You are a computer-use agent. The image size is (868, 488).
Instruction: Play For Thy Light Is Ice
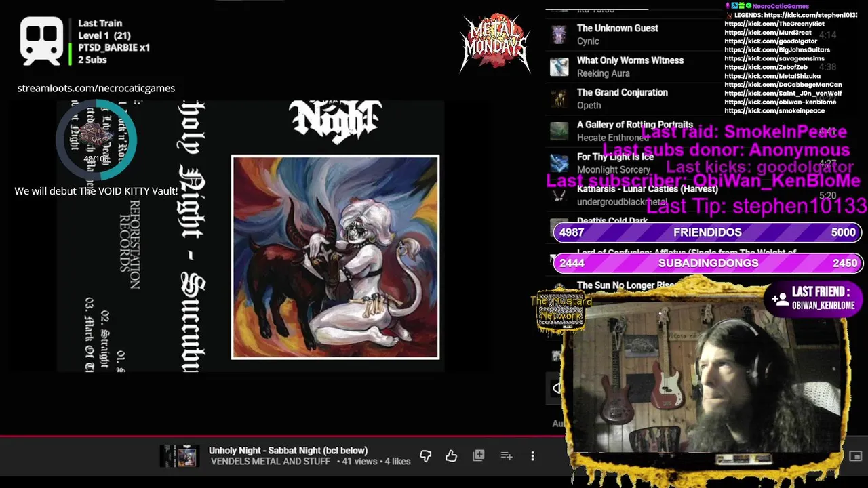[x=615, y=157]
